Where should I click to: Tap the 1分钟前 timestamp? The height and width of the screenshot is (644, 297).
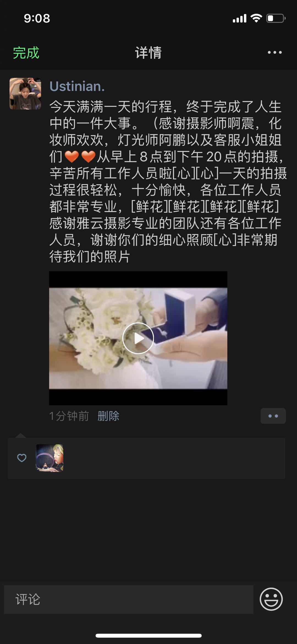click(x=69, y=416)
